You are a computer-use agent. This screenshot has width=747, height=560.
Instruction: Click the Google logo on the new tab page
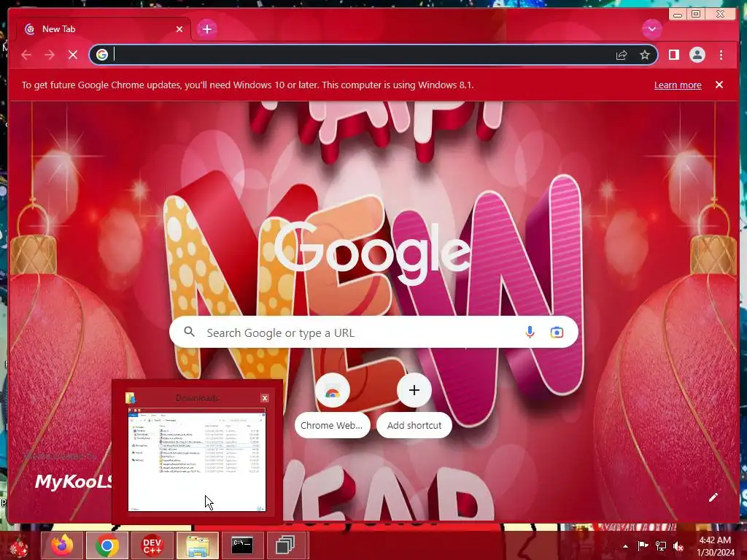click(x=373, y=252)
